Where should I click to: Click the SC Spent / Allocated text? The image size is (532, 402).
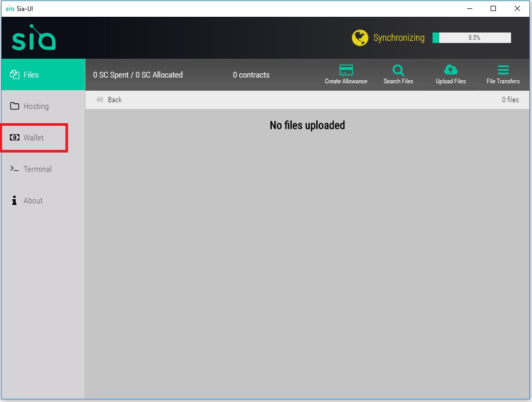pyautogui.click(x=138, y=75)
